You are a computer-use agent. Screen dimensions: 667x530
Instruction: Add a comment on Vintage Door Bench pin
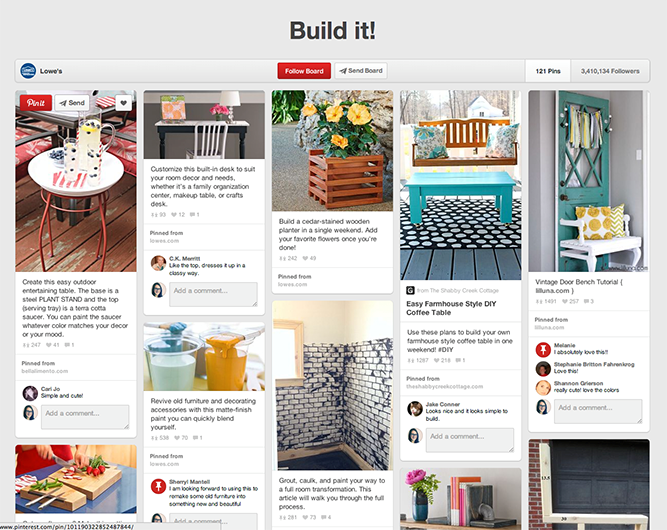pos(598,411)
